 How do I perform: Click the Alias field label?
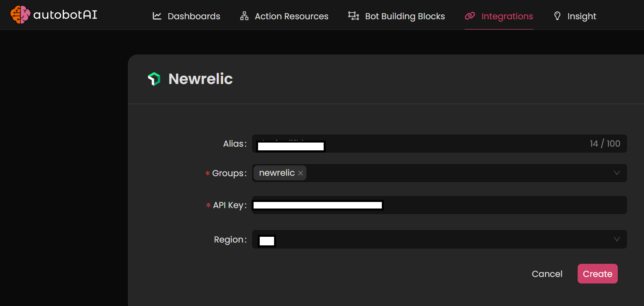coord(235,144)
